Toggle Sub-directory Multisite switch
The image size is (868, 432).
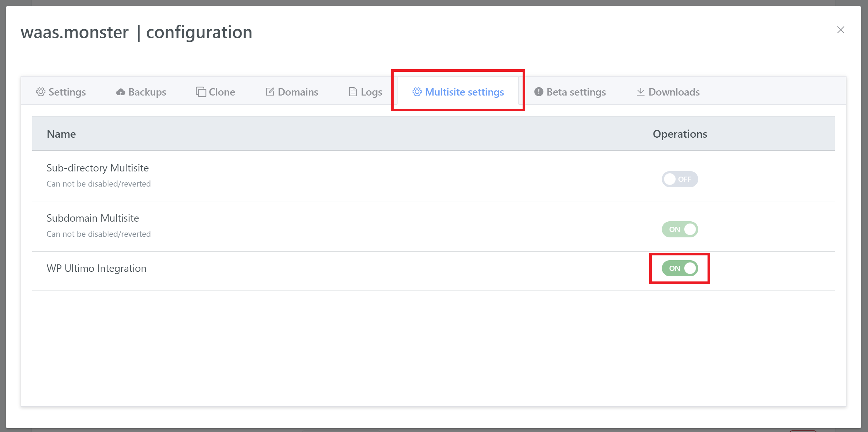tap(680, 179)
